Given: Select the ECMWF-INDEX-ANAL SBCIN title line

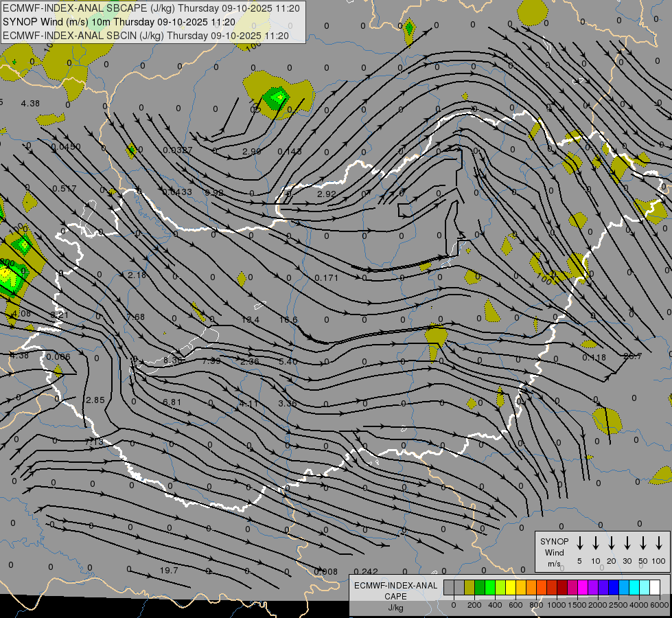Looking at the screenshot, I should point(146,36).
